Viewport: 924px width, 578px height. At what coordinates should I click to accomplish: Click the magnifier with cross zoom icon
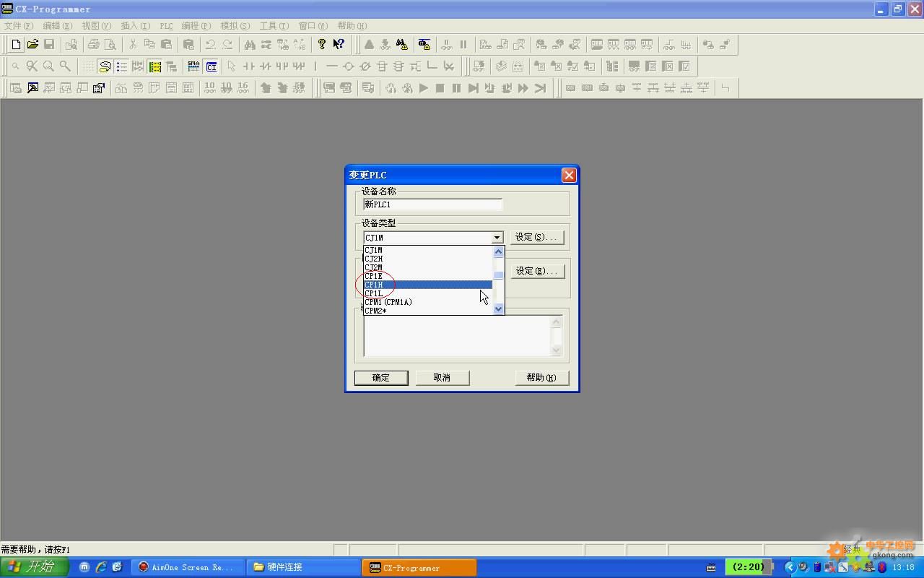(32, 66)
